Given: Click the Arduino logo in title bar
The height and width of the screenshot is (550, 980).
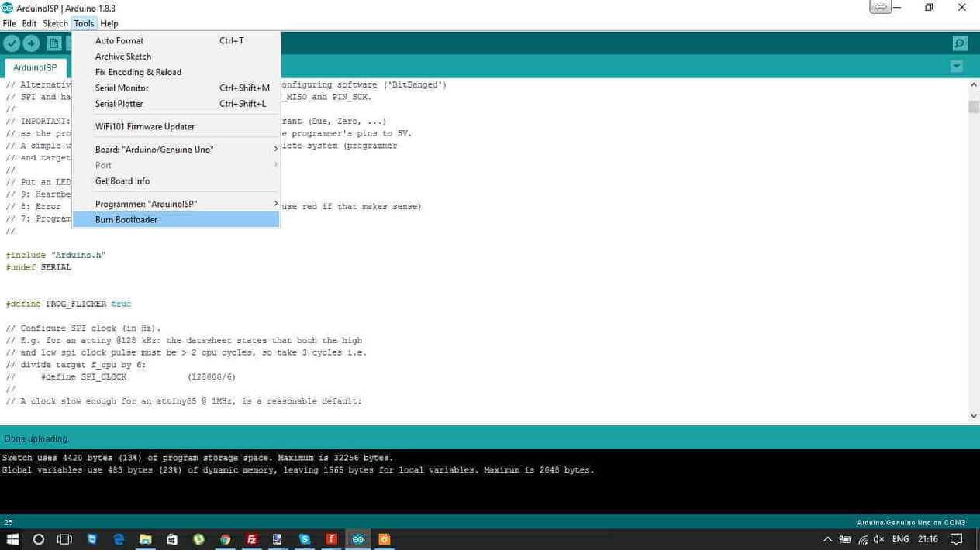Looking at the screenshot, I should 7,8.
